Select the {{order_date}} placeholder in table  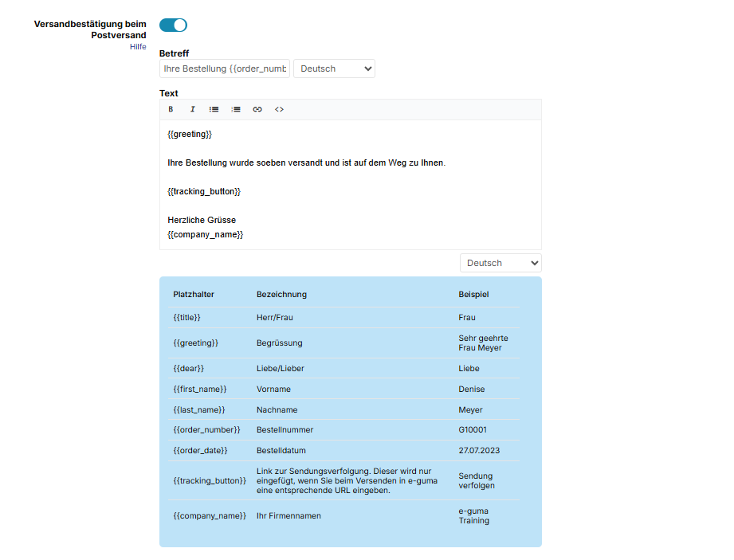click(x=200, y=450)
